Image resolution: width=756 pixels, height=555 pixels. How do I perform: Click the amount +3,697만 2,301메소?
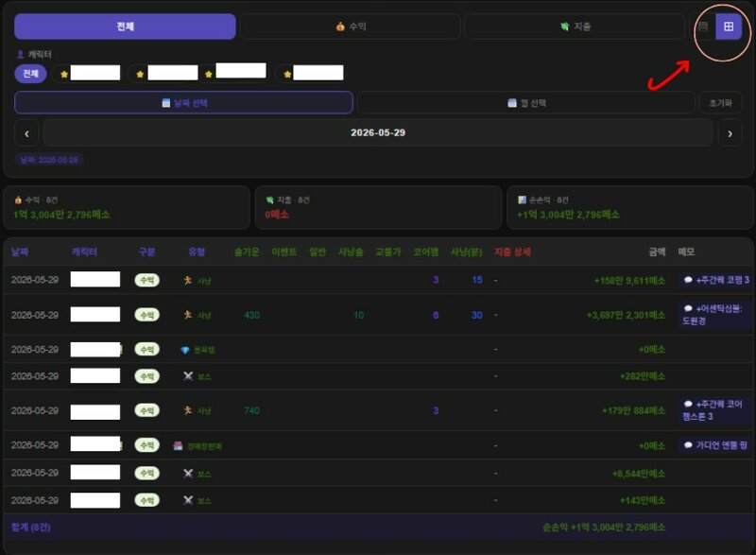[x=626, y=316]
